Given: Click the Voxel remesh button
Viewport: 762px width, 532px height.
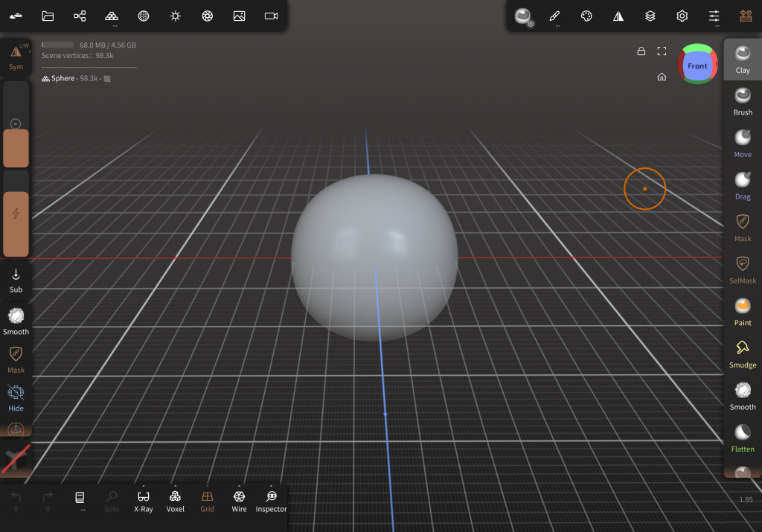Looking at the screenshot, I should click(x=176, y=501).
